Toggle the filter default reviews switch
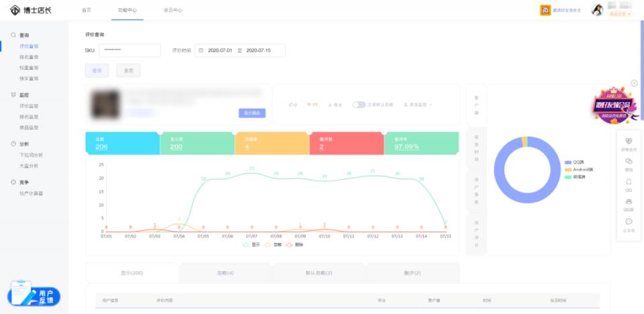The image size is (644, 314). point(358,105)
